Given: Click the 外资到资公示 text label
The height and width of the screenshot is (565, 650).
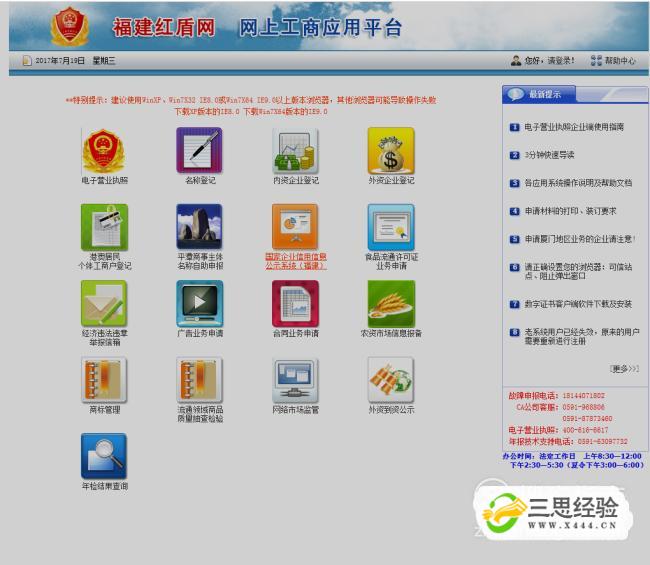Looking at the screenshot, I should coord(391,410).
